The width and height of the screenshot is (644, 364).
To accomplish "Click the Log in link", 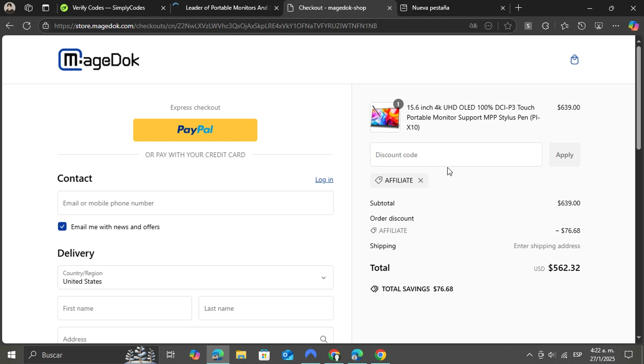I will coord(324,180).
